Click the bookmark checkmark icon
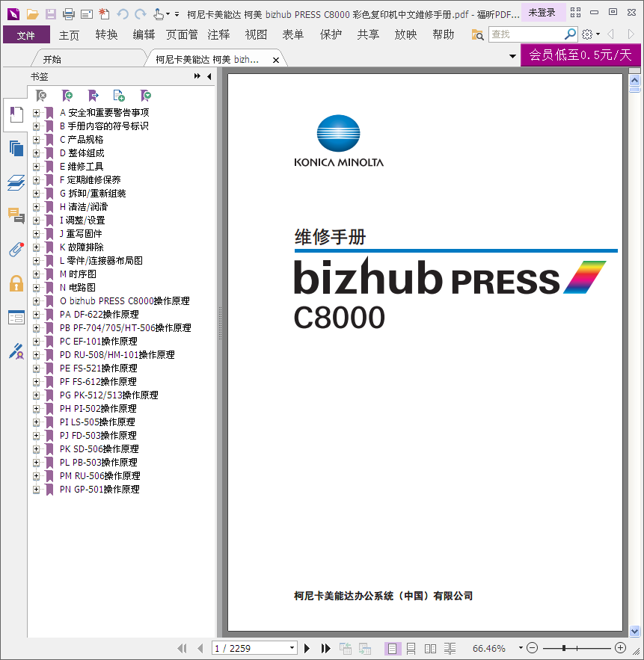Screen dimensions: 644x660 146,96
